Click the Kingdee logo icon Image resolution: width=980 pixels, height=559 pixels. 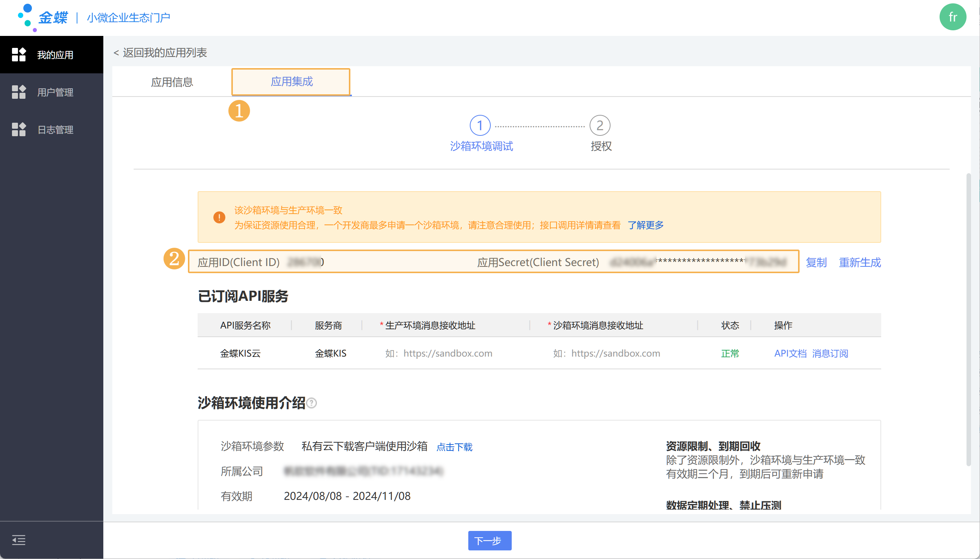pos(28,17)
